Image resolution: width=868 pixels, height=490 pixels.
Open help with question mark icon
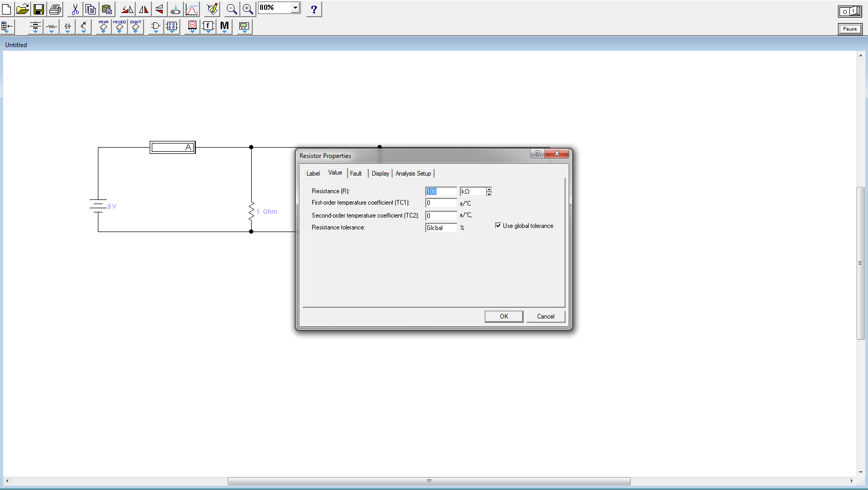[314, 9]
